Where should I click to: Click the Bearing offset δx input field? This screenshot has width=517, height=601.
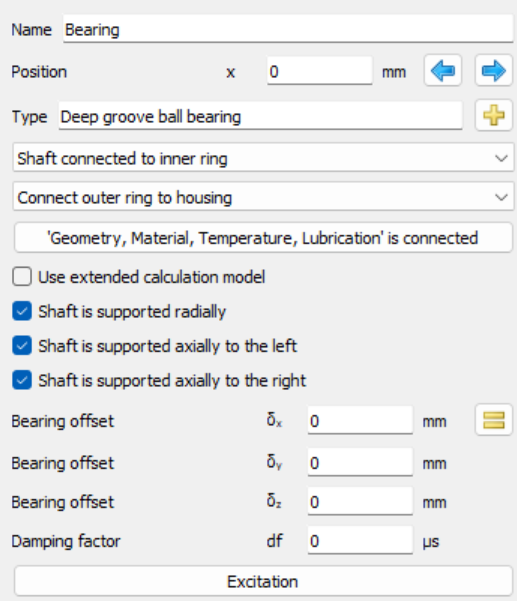point(360,420)
